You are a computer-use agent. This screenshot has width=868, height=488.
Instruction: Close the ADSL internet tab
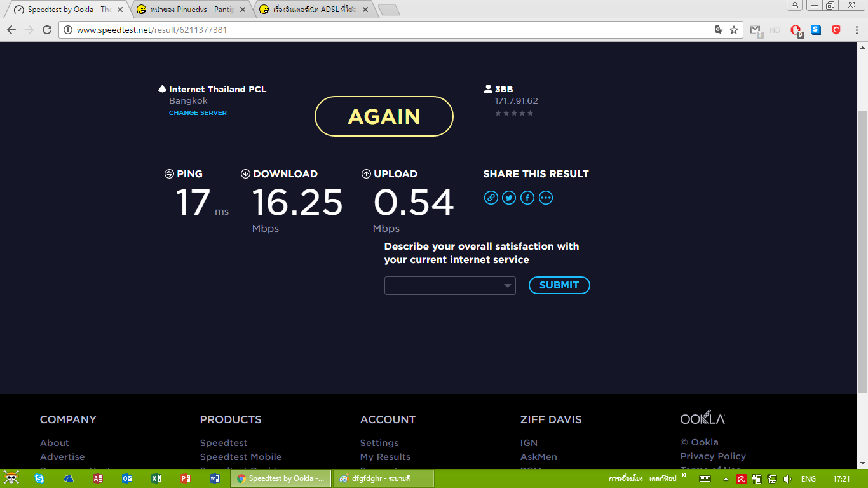point(365,10)
